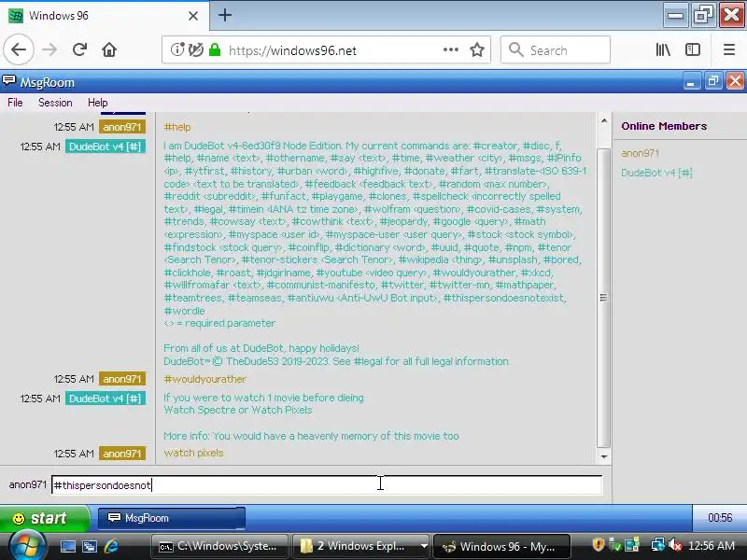Reload the windows96.net page
Viewport: 747px width, 560px height.
click(x=79, y=49)
